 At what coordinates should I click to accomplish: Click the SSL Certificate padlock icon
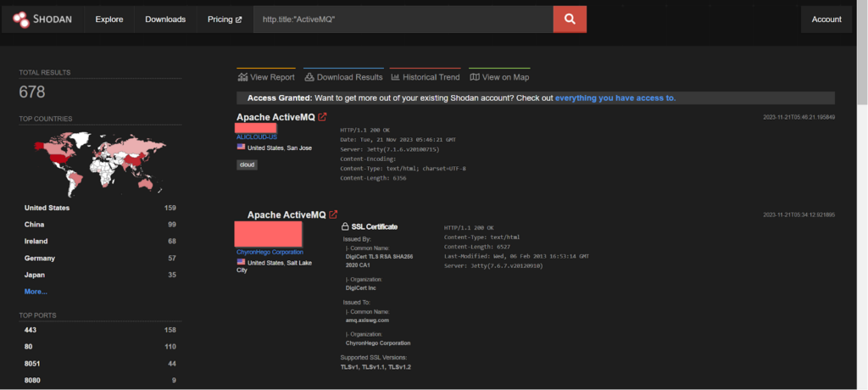coord(345,226)
